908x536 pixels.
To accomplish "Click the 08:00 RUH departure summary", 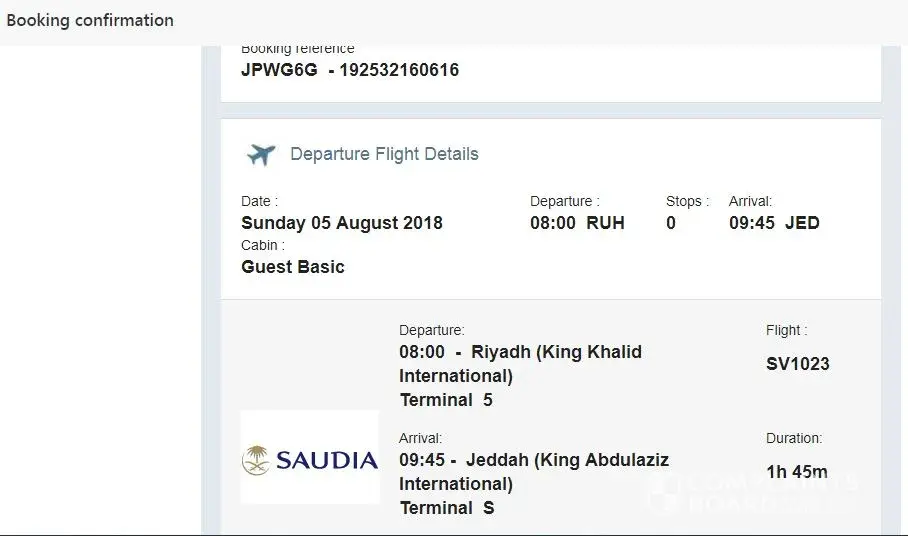I will tap(577, 223).
